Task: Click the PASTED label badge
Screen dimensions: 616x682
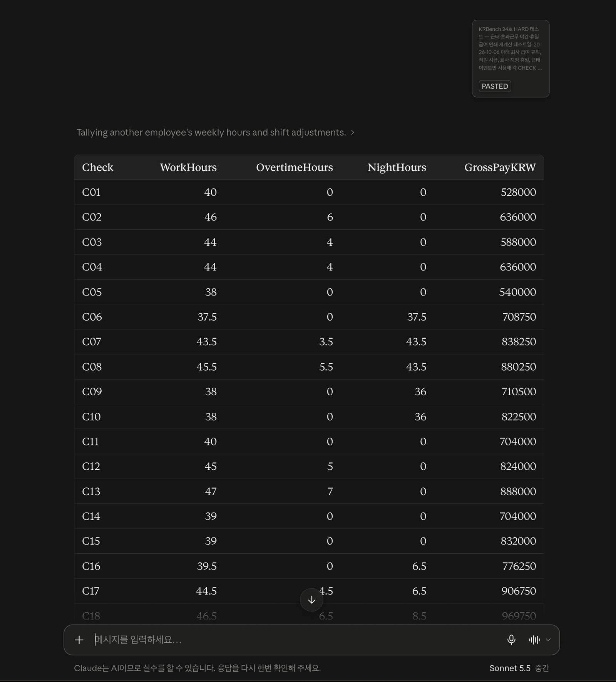Action: (x=495, y=86)
